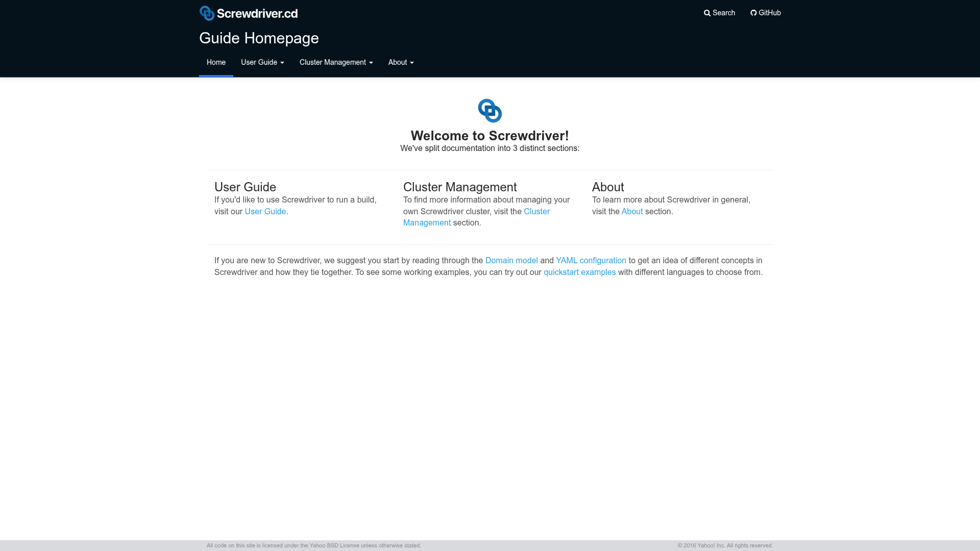Click the Yahoo BSD License footer text
The width and height of the screenshot is (980, 551).
click(x=314, y=545)
